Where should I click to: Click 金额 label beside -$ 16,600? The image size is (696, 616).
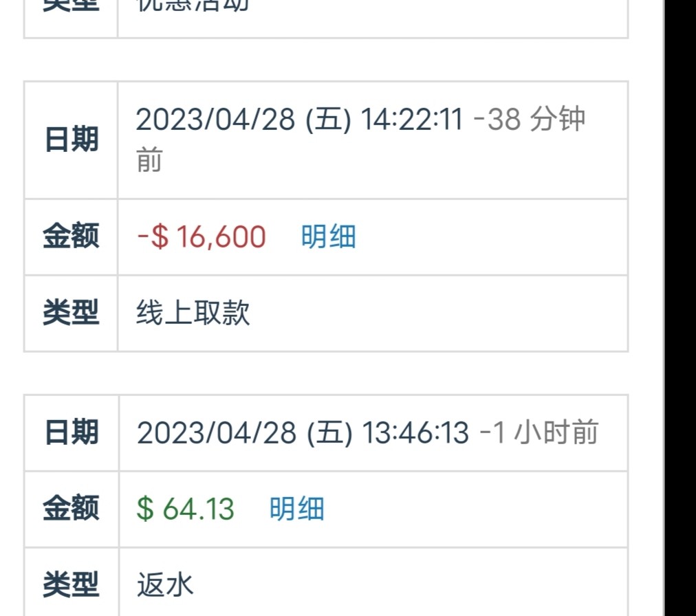(71, 237)
